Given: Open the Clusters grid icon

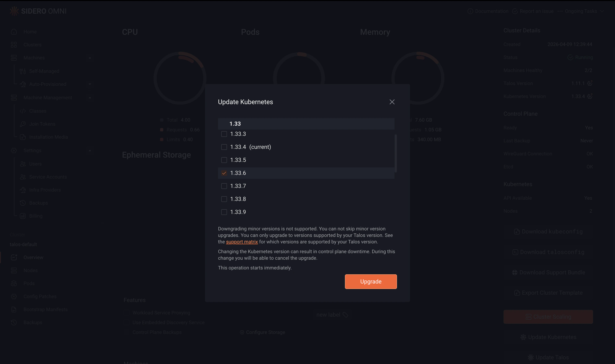Looking at the screenshot, I should (14, 45).
